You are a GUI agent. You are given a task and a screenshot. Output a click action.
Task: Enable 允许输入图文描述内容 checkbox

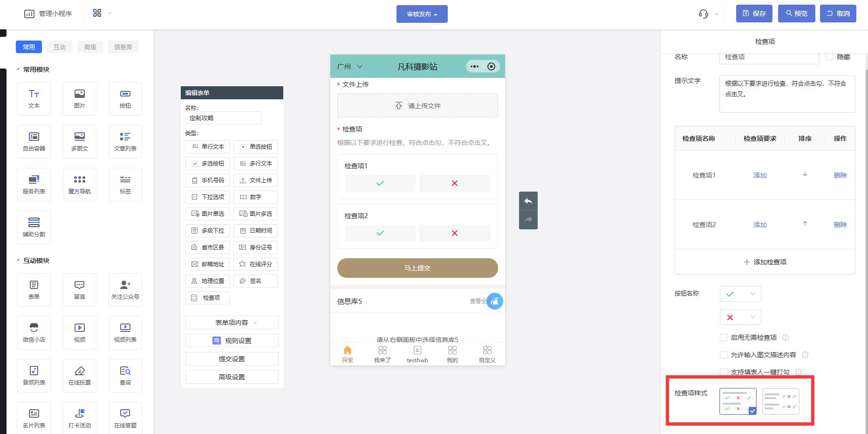(x=724, y=355)
